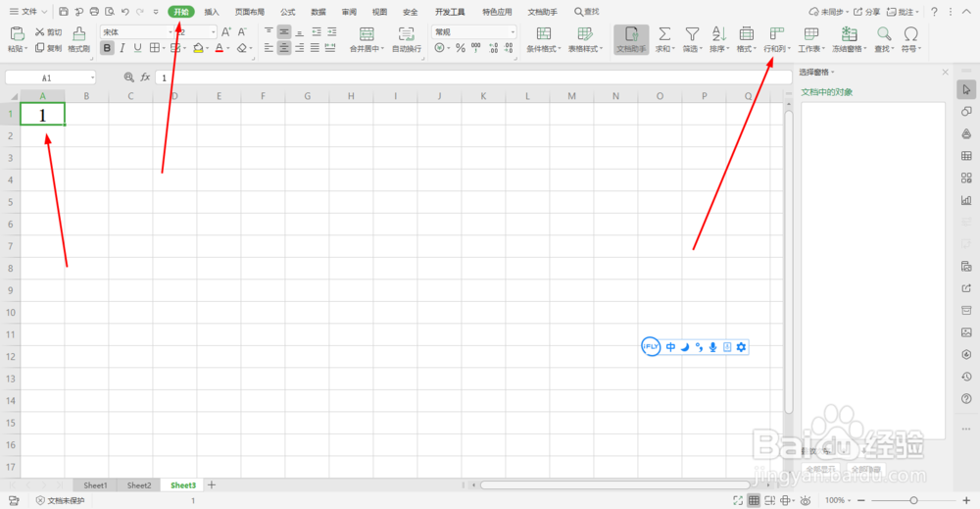Image resolution: width=980 pixels, height=509 pixels.
Task: Toggle align text left
Action: tap(269, 48)
